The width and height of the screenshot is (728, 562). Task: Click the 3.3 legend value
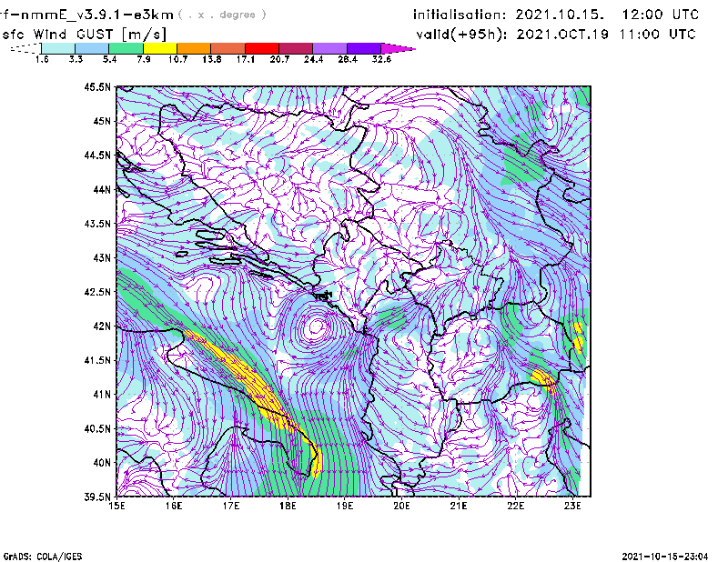click(x=76, y=59)
